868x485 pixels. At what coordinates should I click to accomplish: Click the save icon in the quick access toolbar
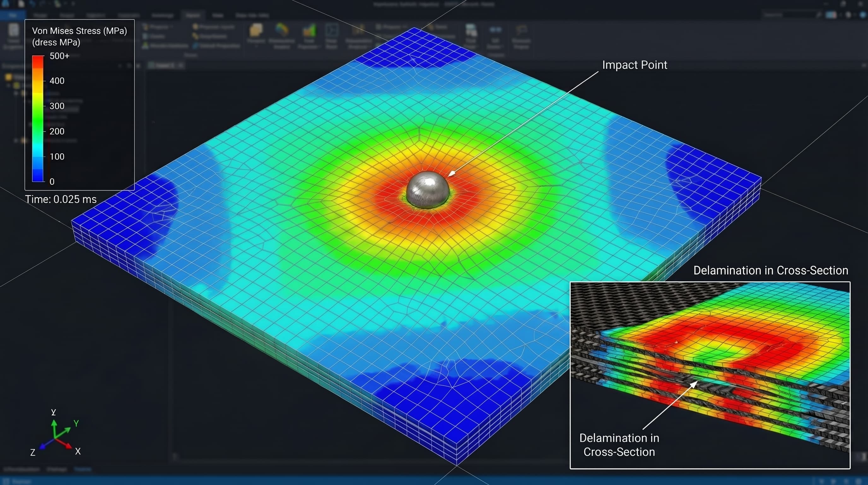point(21,4)
